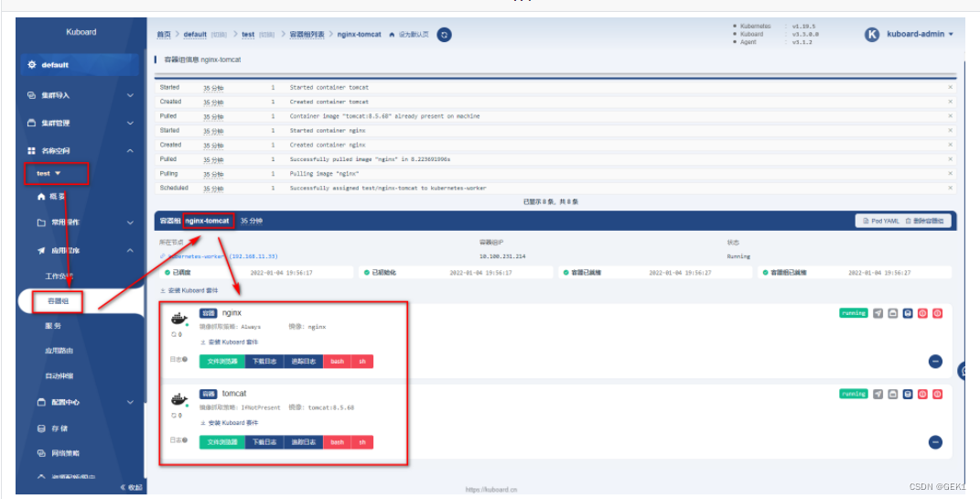
Task: Open the 自动伸缩 menu item
Action: click(x=59, y=376)
